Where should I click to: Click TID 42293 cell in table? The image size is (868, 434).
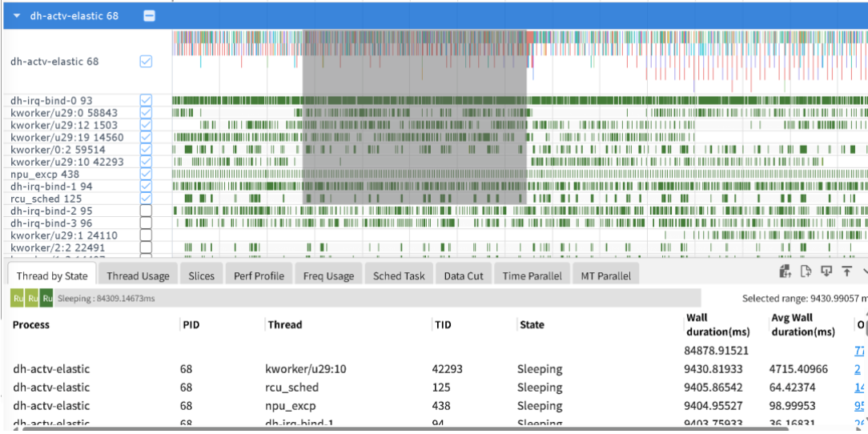(x=448, y=368)
